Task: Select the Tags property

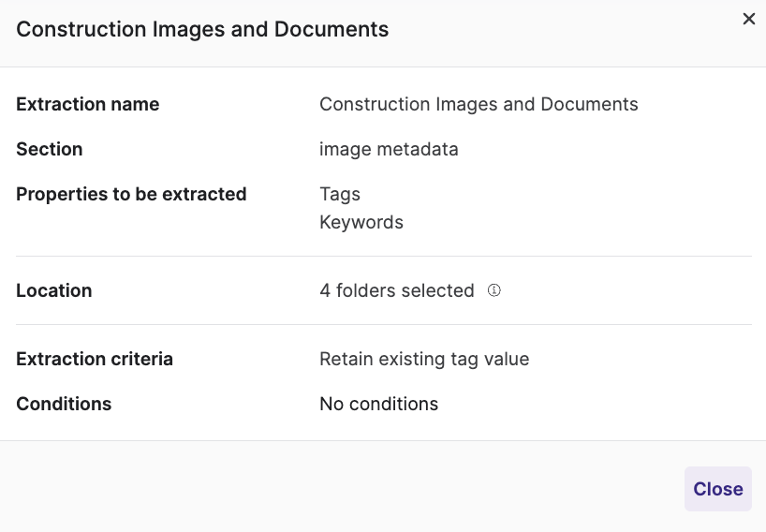Action: [x=340, y=195]
